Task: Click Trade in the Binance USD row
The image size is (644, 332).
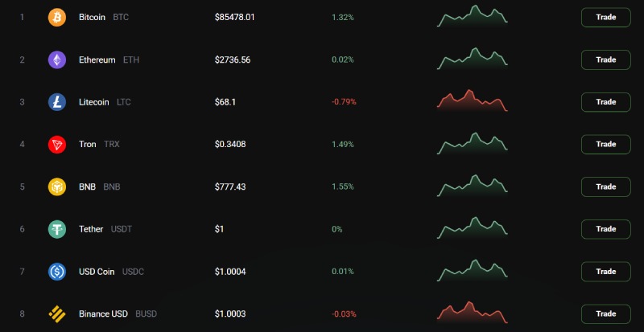Action: point(606,314)
